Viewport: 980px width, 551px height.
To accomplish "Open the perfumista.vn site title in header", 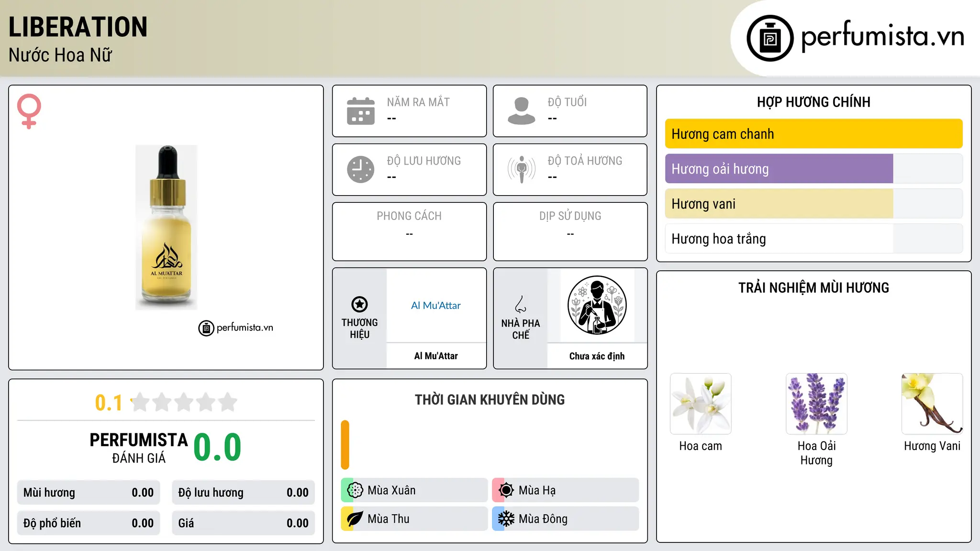I will [882, 36].
